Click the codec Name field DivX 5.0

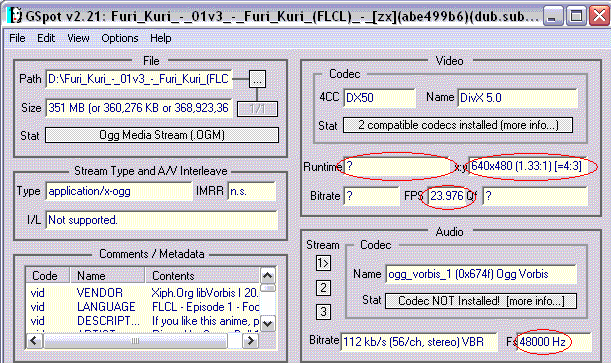coord(517,97)
